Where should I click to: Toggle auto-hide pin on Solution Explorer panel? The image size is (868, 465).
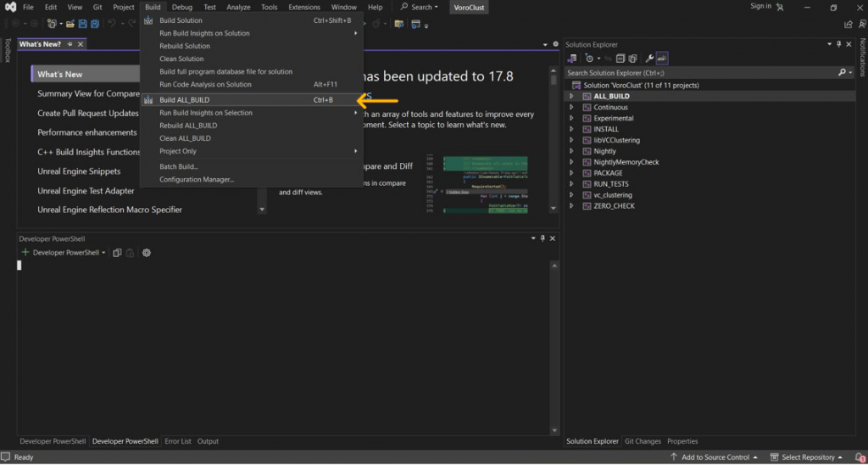tap(838, 44)
